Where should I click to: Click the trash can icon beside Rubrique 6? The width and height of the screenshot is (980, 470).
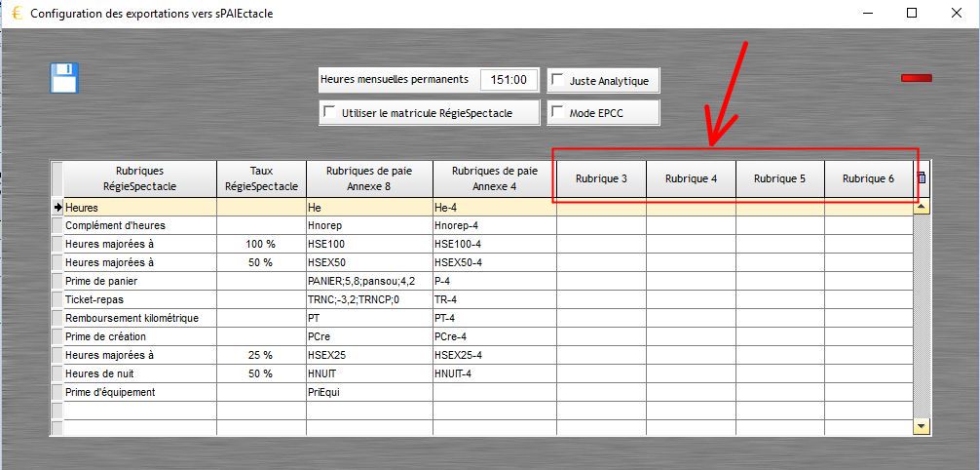click(922, 177)
